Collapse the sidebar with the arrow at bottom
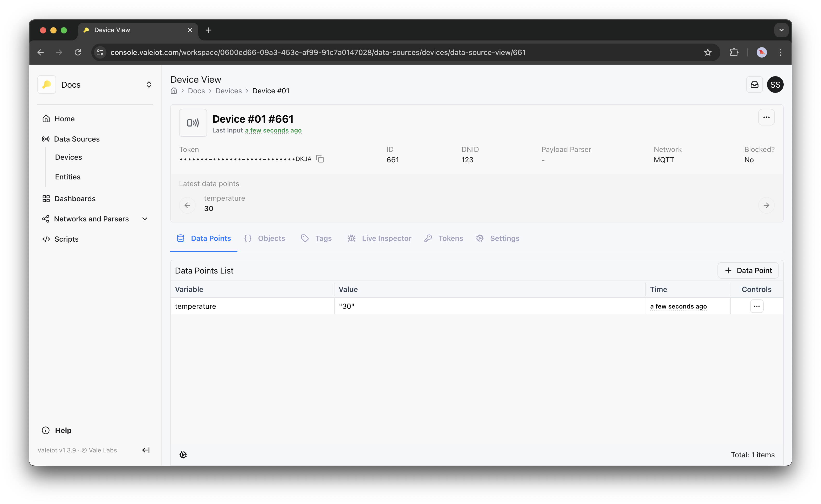 146,450
